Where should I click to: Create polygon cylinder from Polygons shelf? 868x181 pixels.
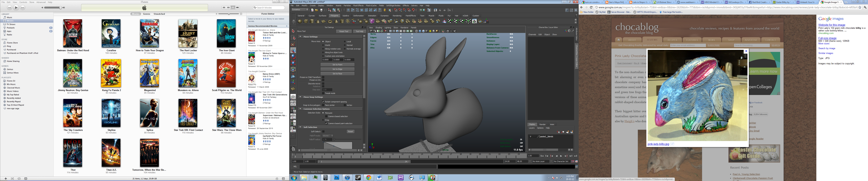(x=312, y=21)
